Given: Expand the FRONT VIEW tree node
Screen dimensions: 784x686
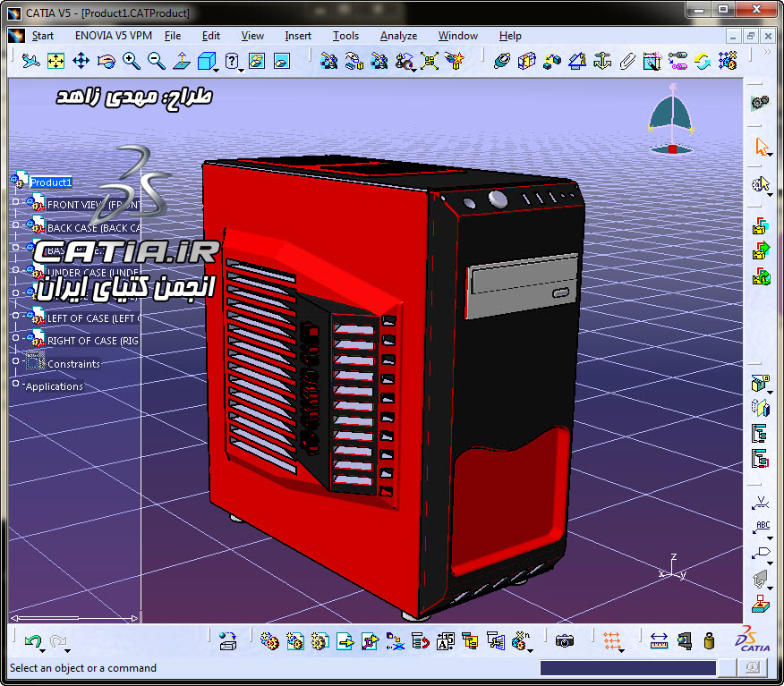Looking at the screenshot, I should coord(15,202).
